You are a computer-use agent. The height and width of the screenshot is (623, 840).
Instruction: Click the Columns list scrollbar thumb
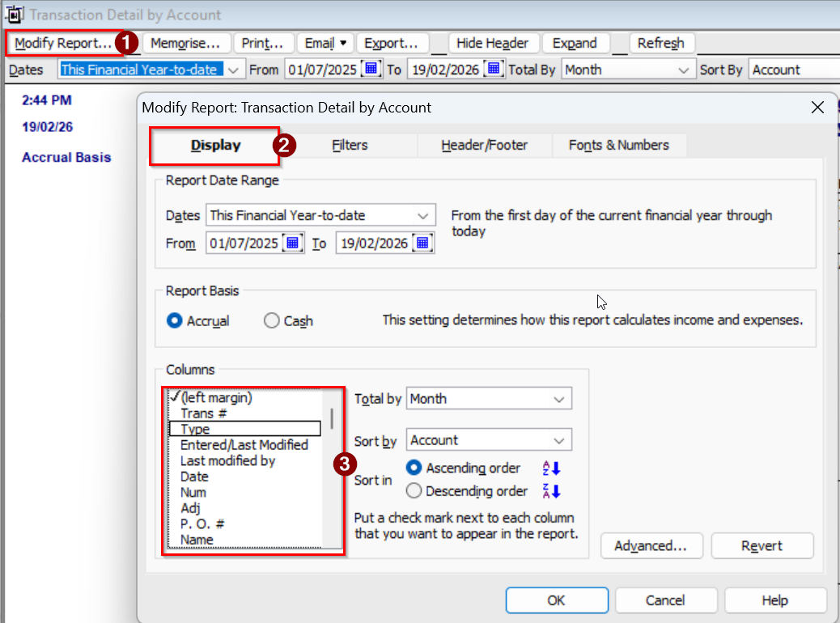click(x=332, y=418)
